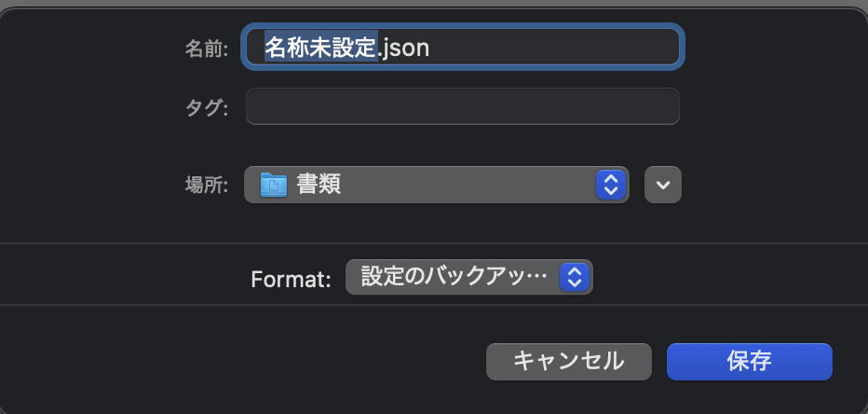Viewport: 868px width, 414px height.
Task: Click the Format: label text
Action: coord(291,278)
